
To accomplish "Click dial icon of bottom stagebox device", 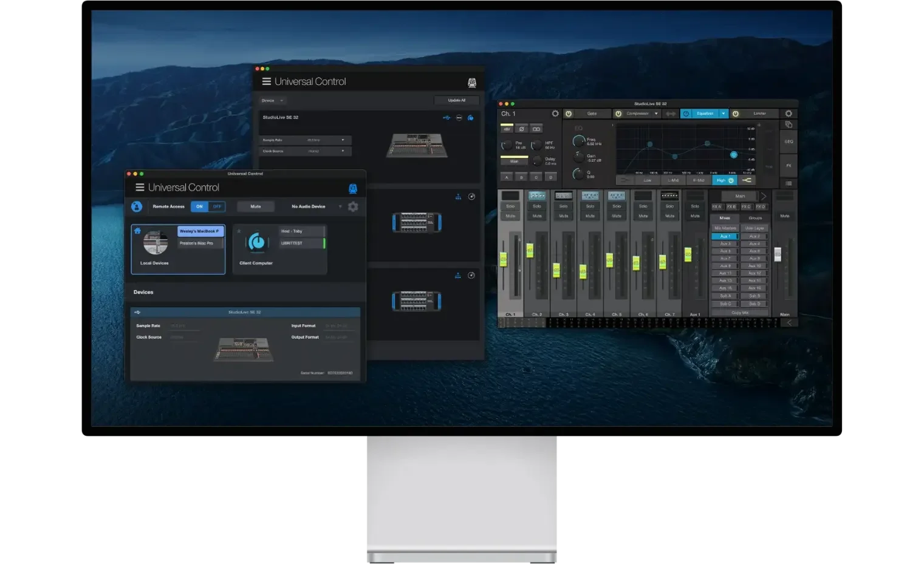I will coord(471,276).
